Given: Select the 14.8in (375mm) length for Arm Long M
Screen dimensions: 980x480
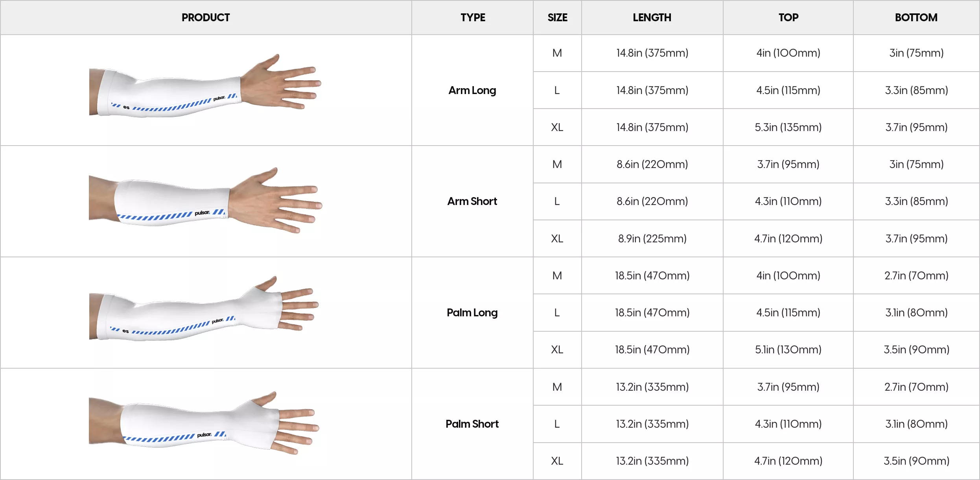Looking at the screenshot, I should 652,53.
